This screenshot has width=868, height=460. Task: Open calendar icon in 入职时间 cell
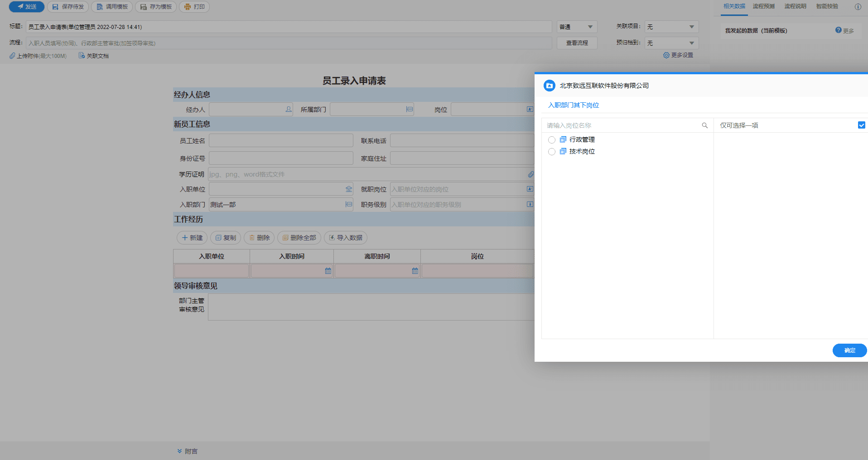coord(328,271)
